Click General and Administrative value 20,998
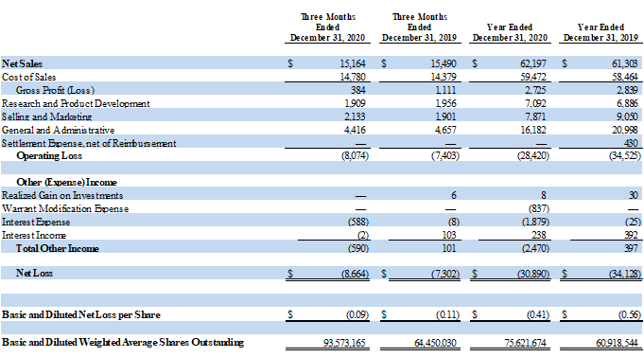The width and height of the screenshot is (644, 357). [x=625, y=130]
